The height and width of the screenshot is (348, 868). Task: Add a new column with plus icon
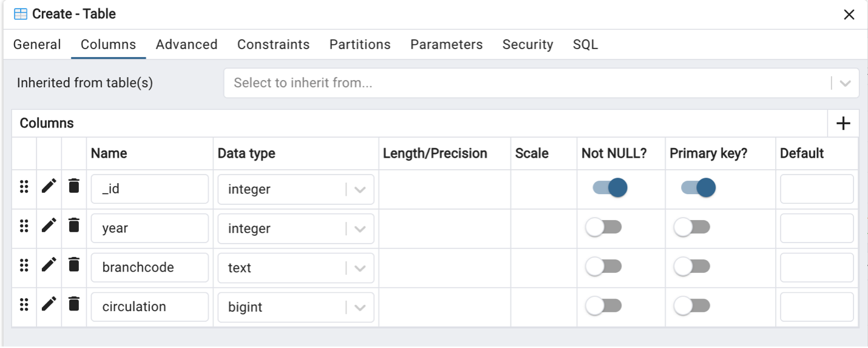pyautogui.click(x=843, y=124)
